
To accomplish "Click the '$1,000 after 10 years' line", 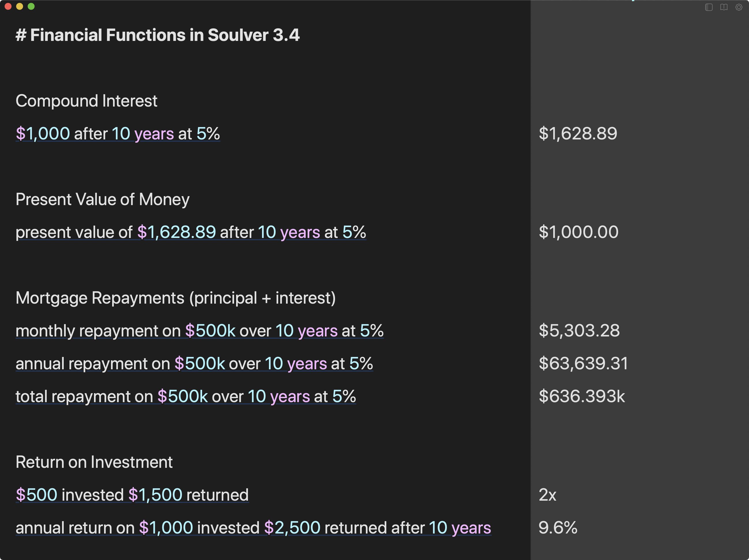I will [x=118, y=134].
